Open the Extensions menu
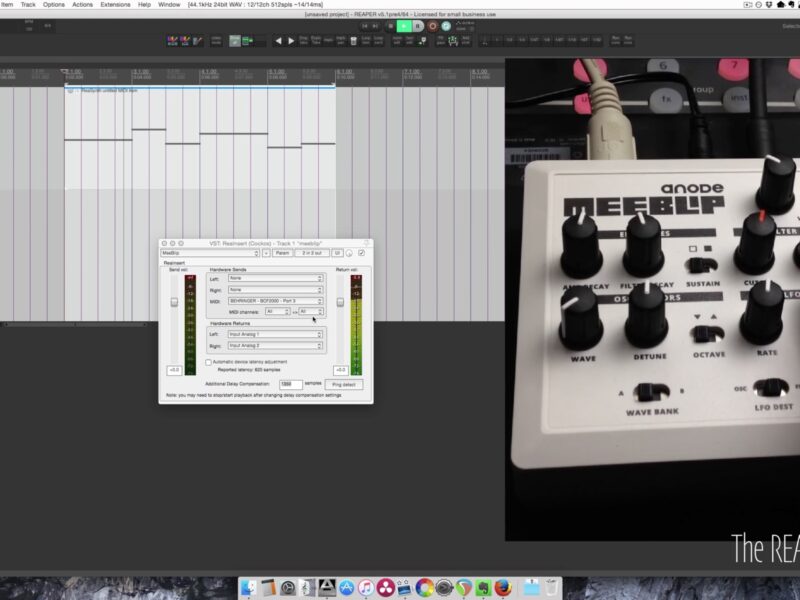 point(115,5)
